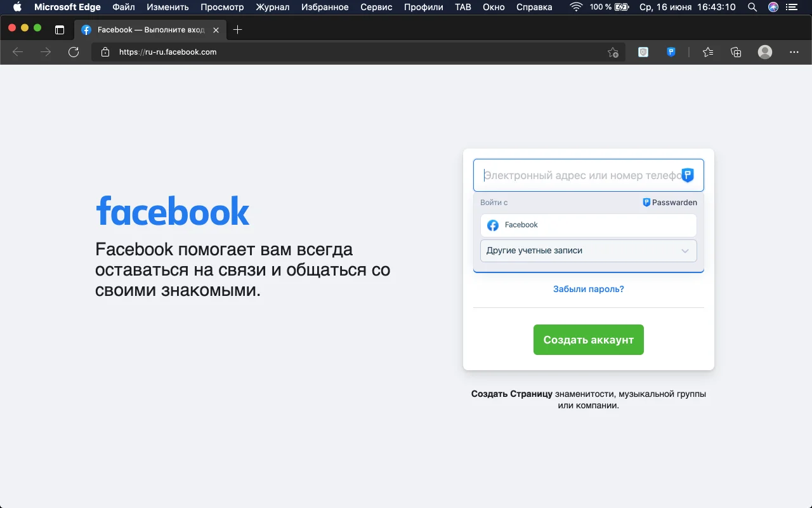The width and height of the screenshot is (812, 508).
Task: Open the 'Файл' menu
Action: click(124, 7)
